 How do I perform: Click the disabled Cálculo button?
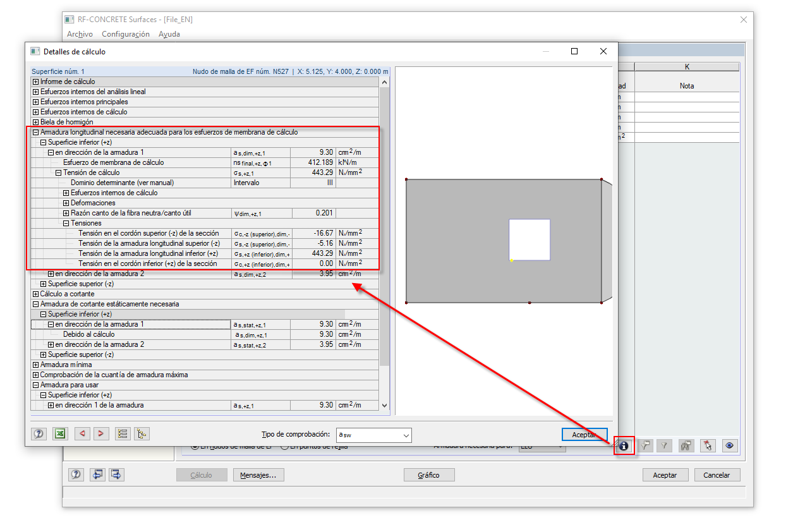tap(202, 475)
